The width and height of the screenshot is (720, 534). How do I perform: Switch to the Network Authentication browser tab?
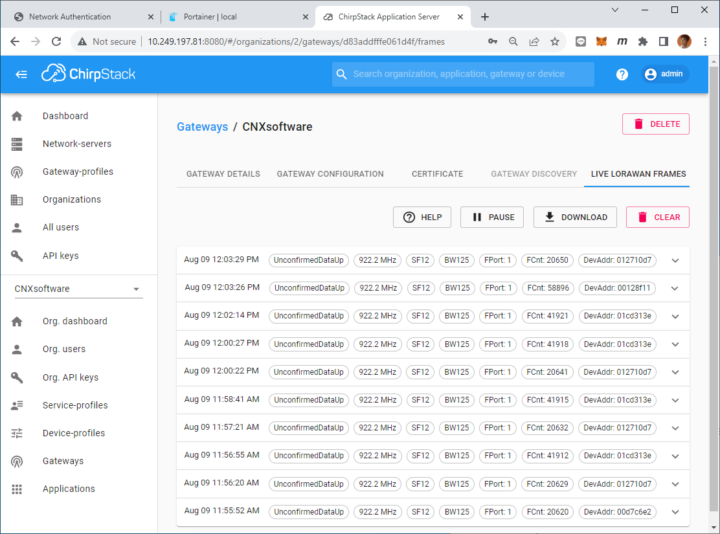84,17
